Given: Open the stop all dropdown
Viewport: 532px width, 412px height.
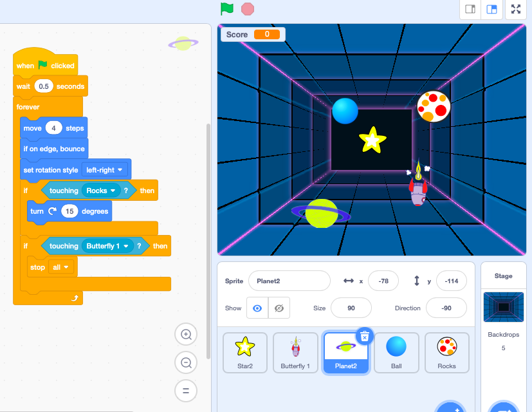Looking at the screenshot, I should tap(59, 267).
